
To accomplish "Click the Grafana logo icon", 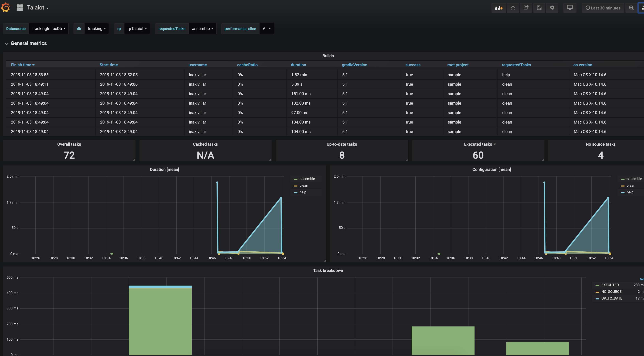I will [6, 7].
